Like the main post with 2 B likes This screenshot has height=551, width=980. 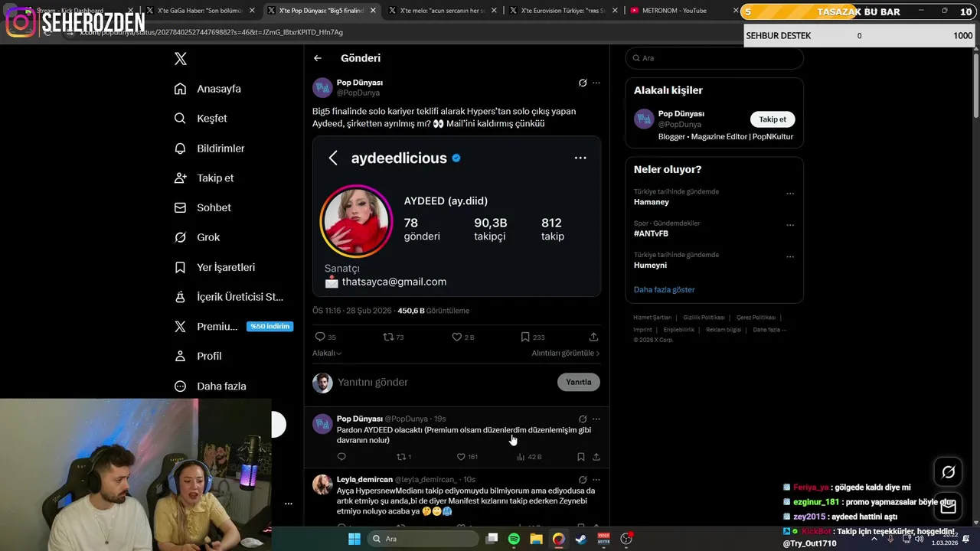[x=463, y=337]
